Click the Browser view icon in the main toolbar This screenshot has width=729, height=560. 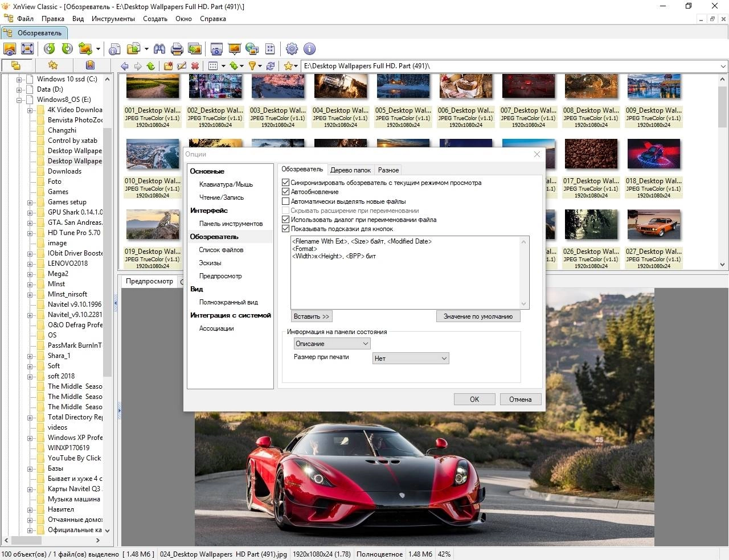pyautogui.click(x=10, y=49)
